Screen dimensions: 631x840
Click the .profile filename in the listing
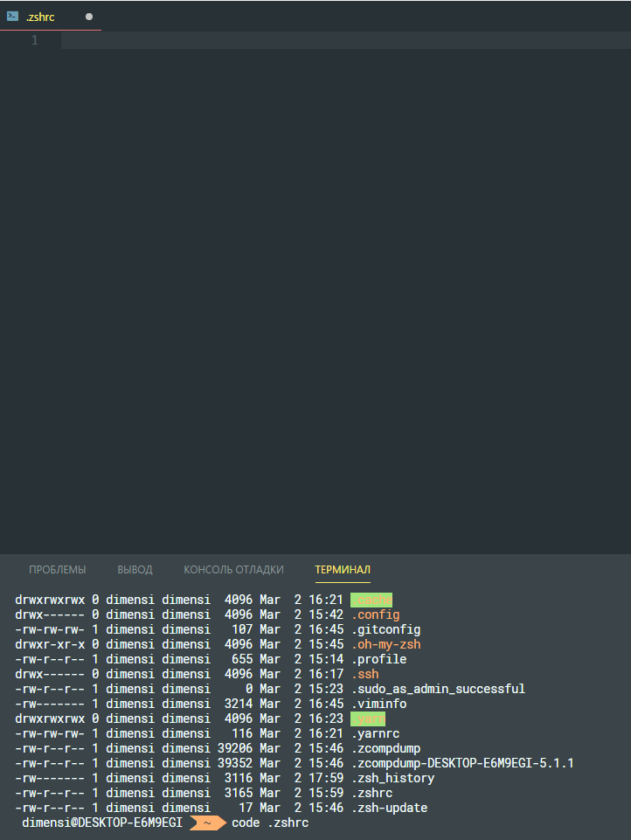coord(378,659)
